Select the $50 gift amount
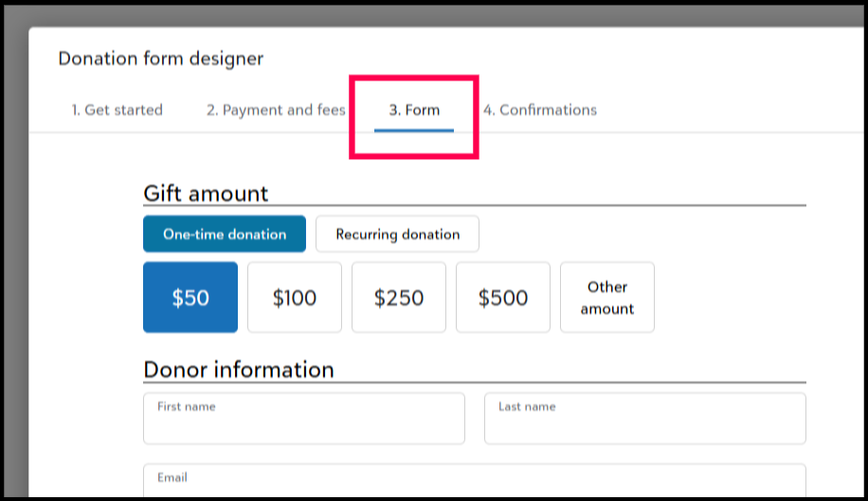868x501 pixels. [x=190, y=297]
